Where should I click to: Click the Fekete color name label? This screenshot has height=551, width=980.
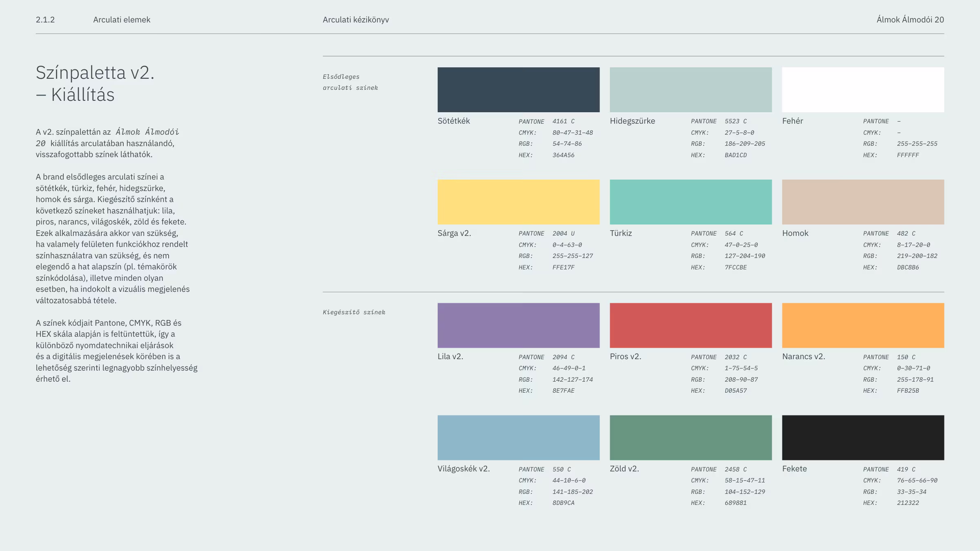click(795, 469)
